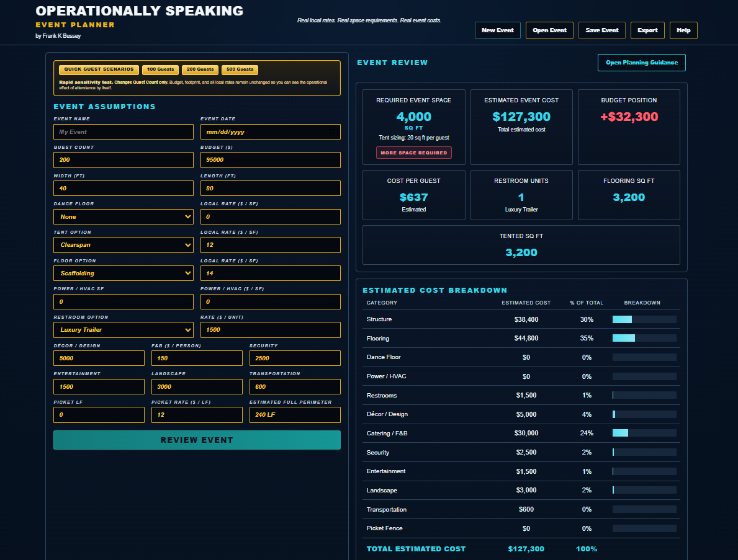Edit the Power / HVAC SF field
Viewport: 738px width, 560px height.
point(124,301)
